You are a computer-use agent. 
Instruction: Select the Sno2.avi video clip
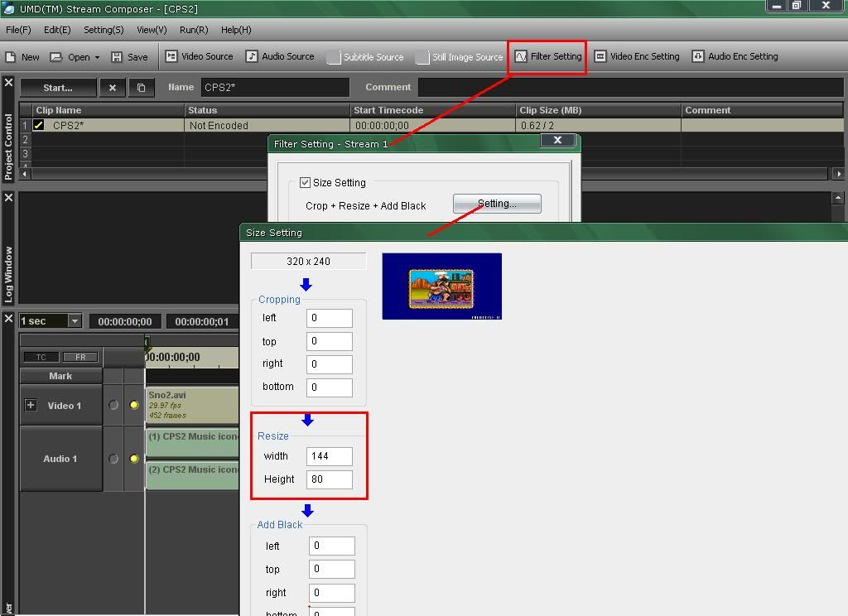(x=192, y=405)
